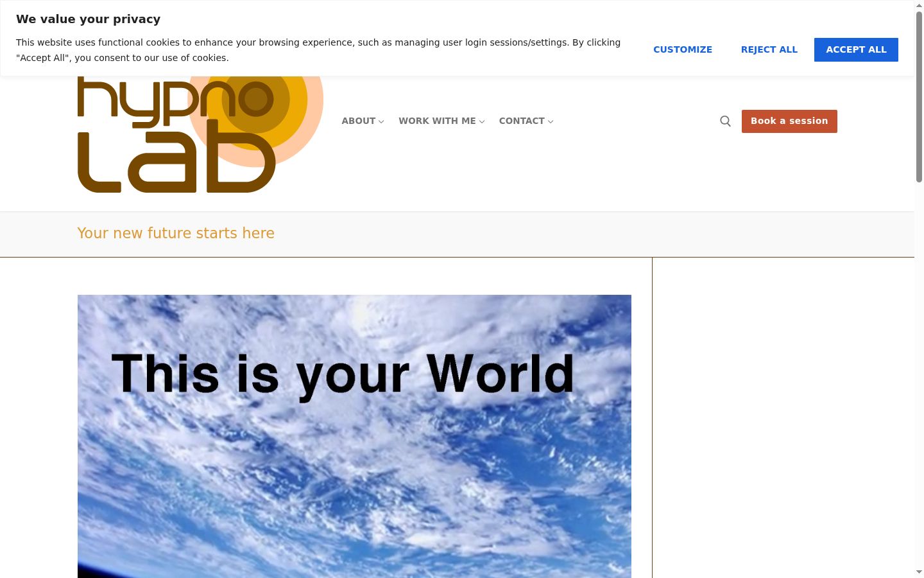Screen dimensions: 924x578
Task: Click the Book a session button
Action: point(789,121)
